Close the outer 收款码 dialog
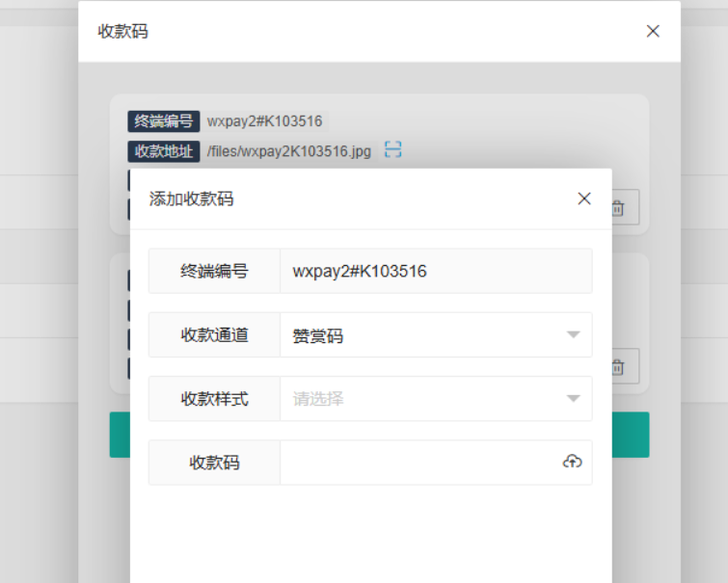The image size is (728, 583). [653, 31]
